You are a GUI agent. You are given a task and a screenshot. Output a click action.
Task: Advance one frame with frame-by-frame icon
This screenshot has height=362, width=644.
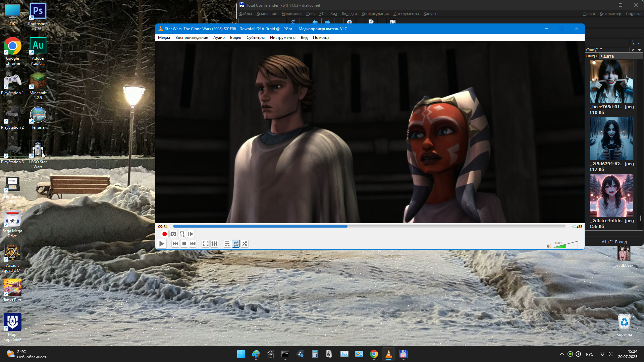pos(191,234)
